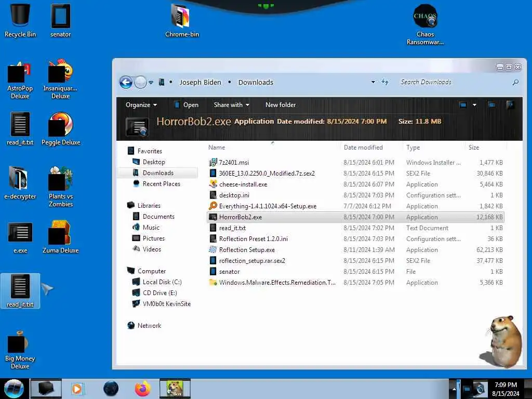Viewport: 532px width, 399px height.
Task: Open recent pages dropdown arrow
Action: coord(151,82)
